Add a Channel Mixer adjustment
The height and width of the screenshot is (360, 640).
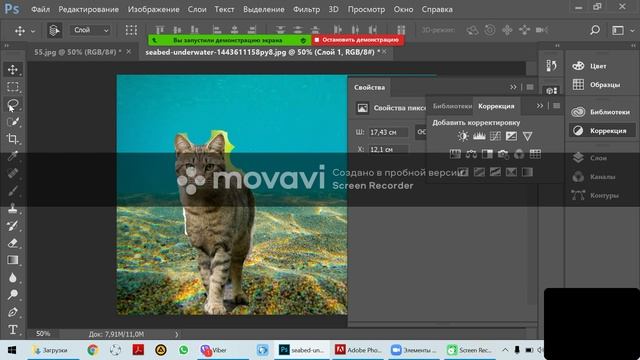coord(519,154)
